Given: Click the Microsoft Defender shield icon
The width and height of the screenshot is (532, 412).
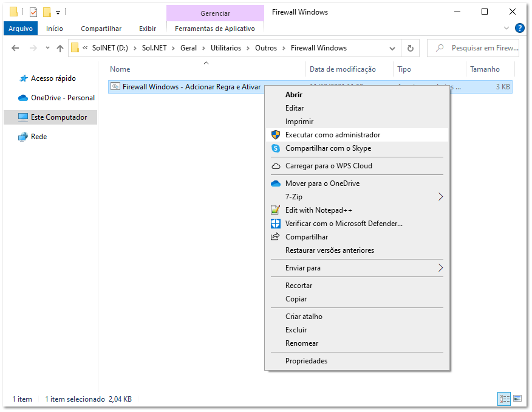Looking at the screenshot, I should (x=276, y=224).
